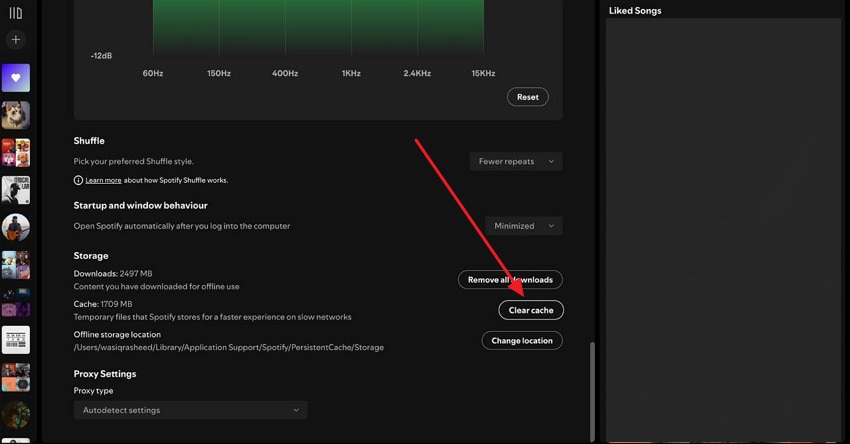The width and height of the screenshot is (850, 444).
Task: Click the info icon beside Learn more
Action: 78,180
